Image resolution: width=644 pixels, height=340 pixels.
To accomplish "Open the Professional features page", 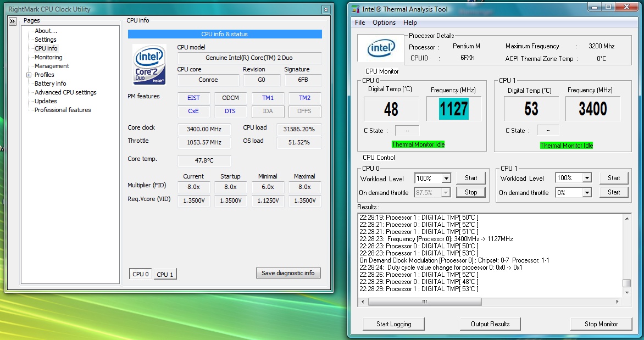I will pos(63,110).
